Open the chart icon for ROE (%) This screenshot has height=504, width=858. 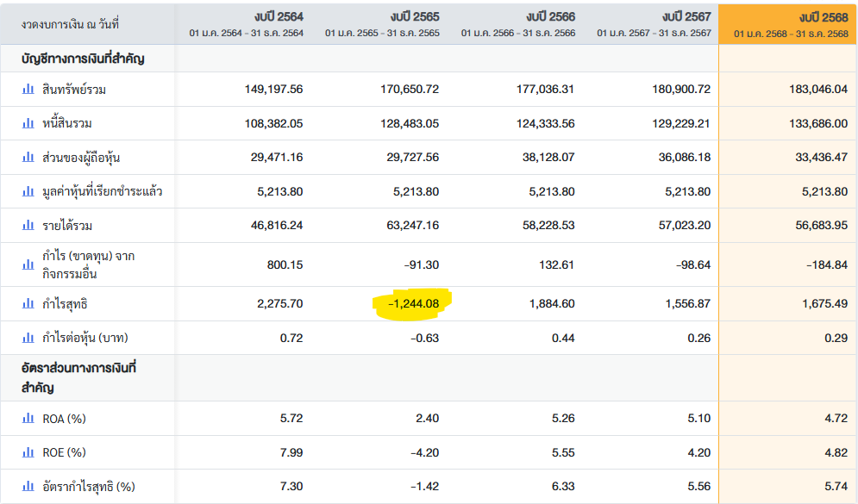coord(28,452)
